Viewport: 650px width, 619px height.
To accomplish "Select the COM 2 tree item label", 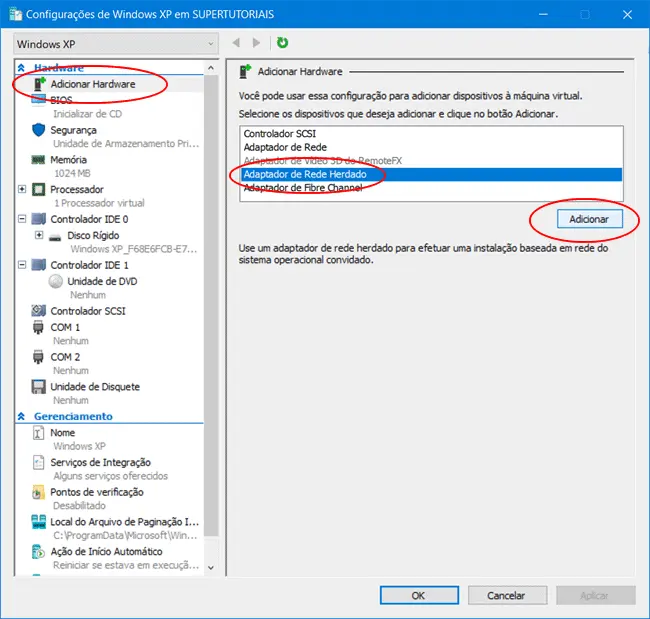I will [65, 357].
